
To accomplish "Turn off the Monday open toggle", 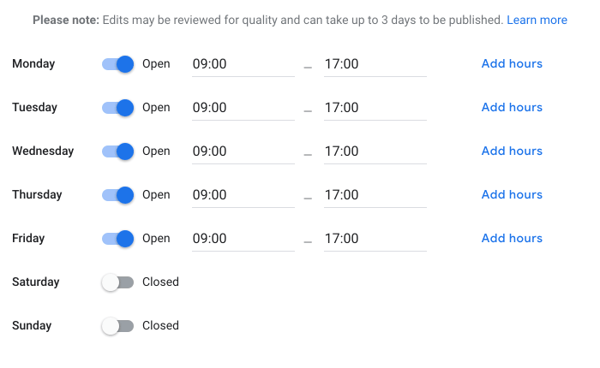I will [118, 64].
